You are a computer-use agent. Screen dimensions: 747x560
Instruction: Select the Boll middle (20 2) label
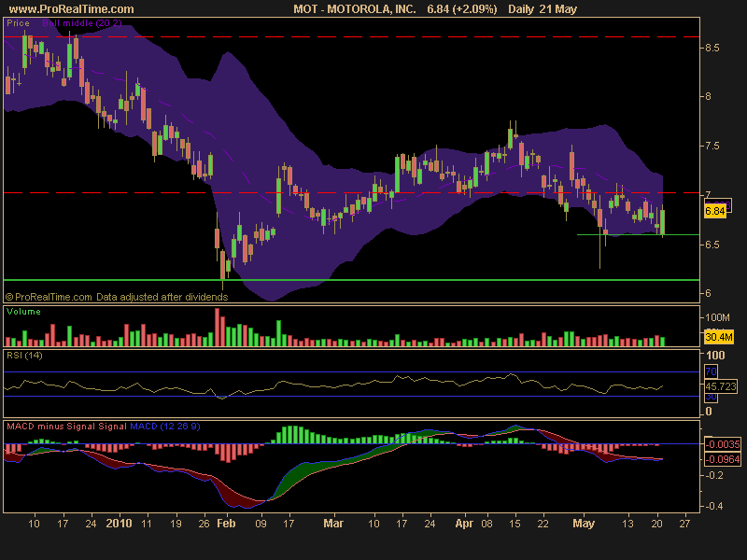pos(82,22)
